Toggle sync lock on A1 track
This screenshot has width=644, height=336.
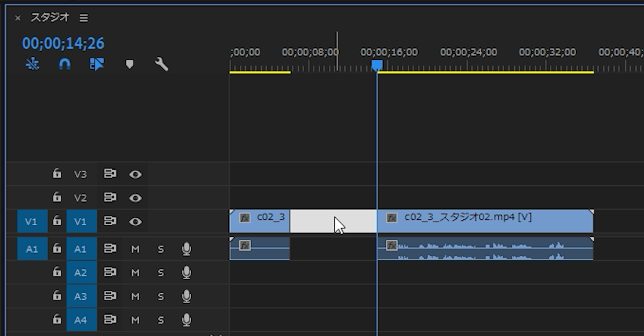coord(110,249)
